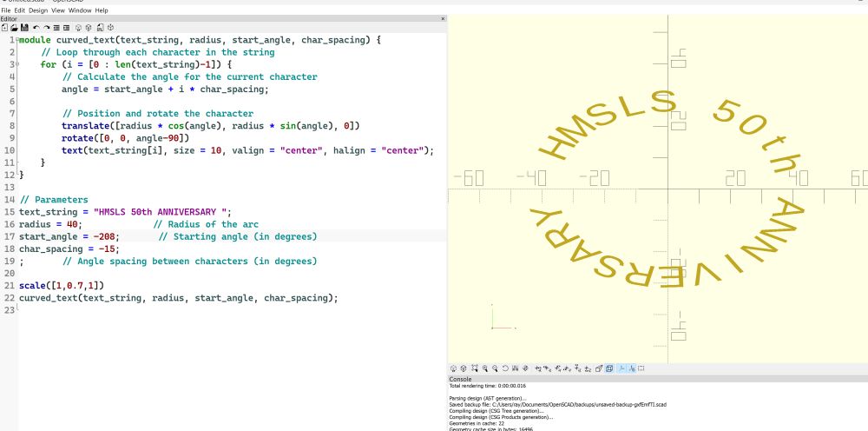
Task: Zoom in on the 3D viewport
Action: pyautogui.click(x=484, y=368)
